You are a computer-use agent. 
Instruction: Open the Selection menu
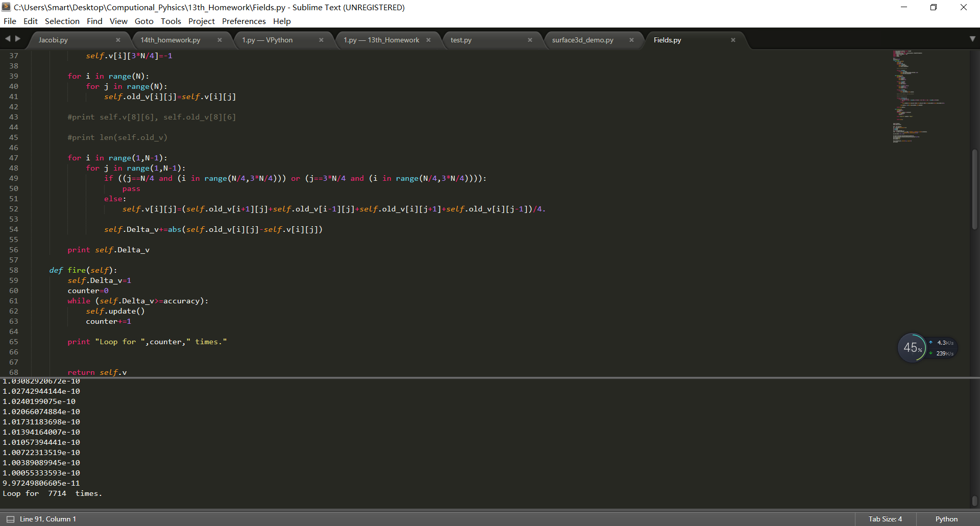pyautogui.click(x=62, y=21)
